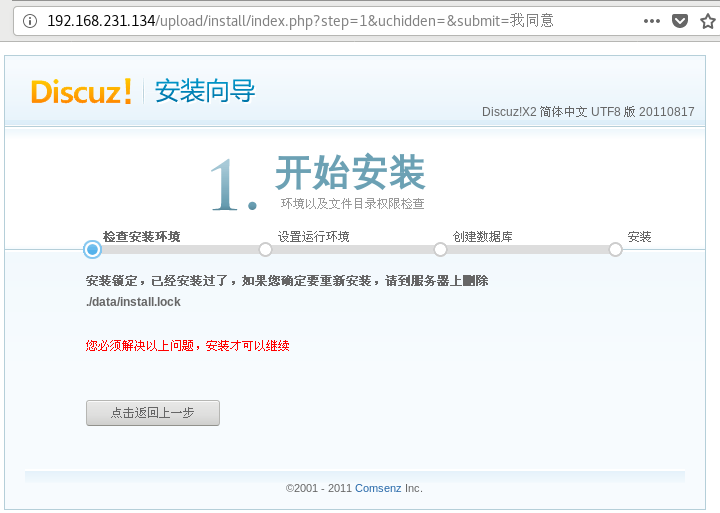The height and width of the screenshot is (513, 720).
Task: Click the ©2001 - 2011 copyright text
Action: 319,488
